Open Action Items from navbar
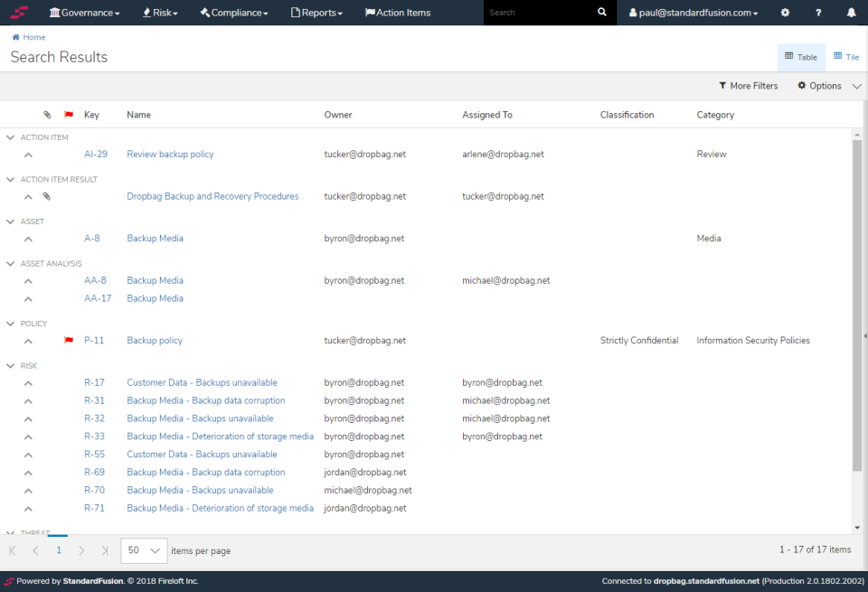 pos(398,12)
